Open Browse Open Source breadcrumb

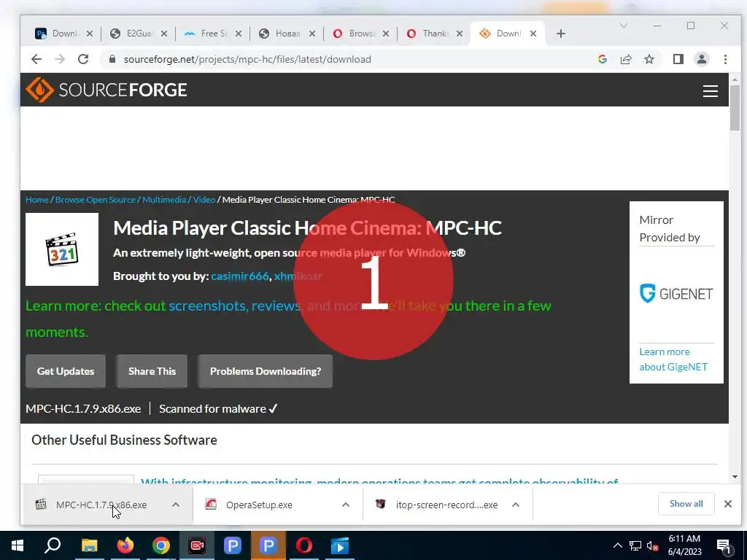point(96,200)
